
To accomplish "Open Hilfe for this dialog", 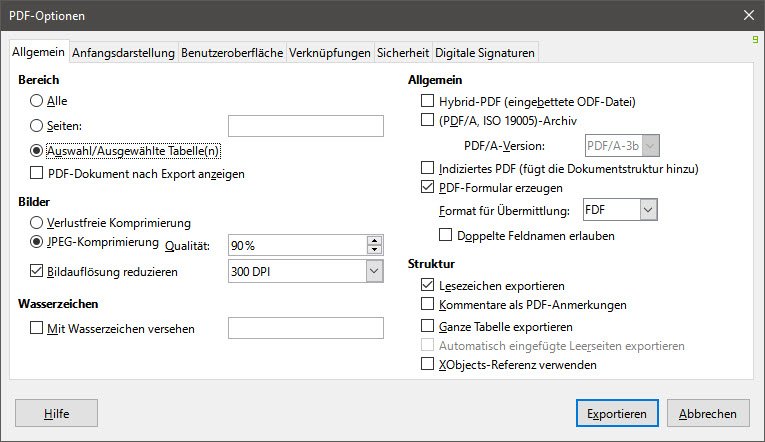I will [x=56, y=413].
